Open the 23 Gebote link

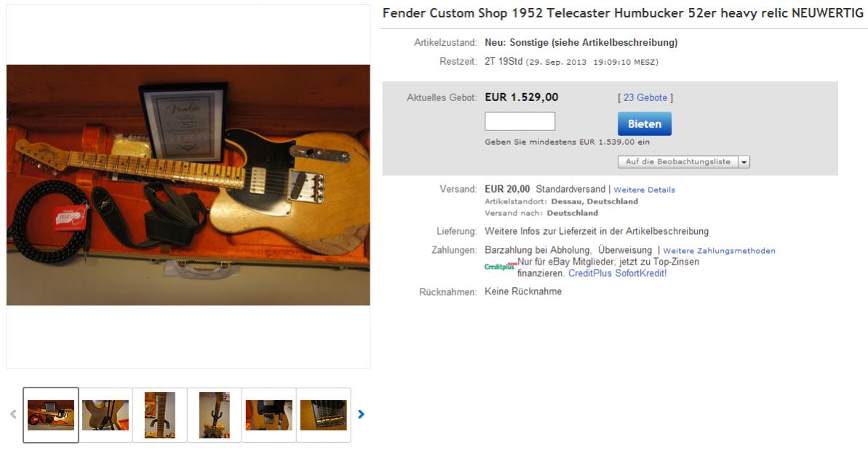[x=645, y=98]
